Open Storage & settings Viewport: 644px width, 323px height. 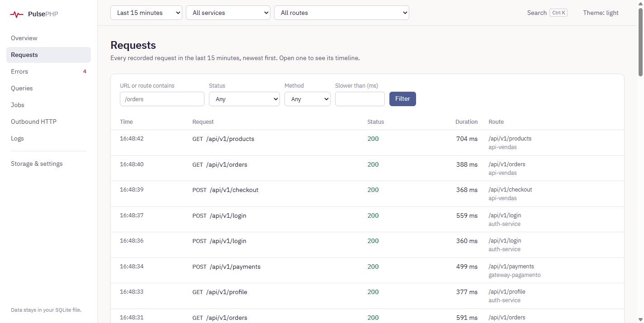coord(48,164)
